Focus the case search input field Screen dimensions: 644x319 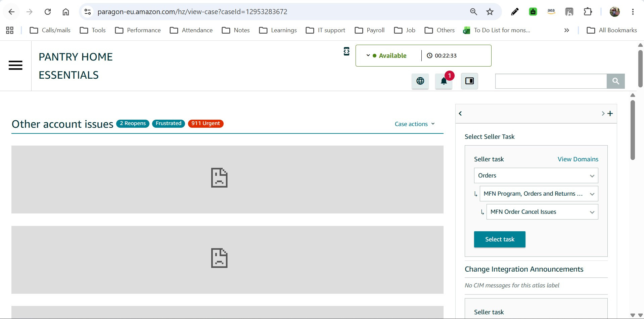click(551, 81)
